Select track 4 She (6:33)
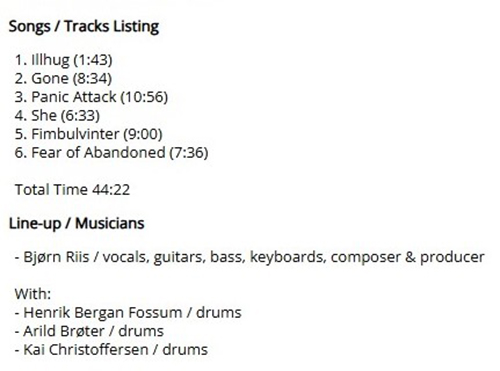Image resolution: width=500 pixels, height=371 pixels. point(57,116)
